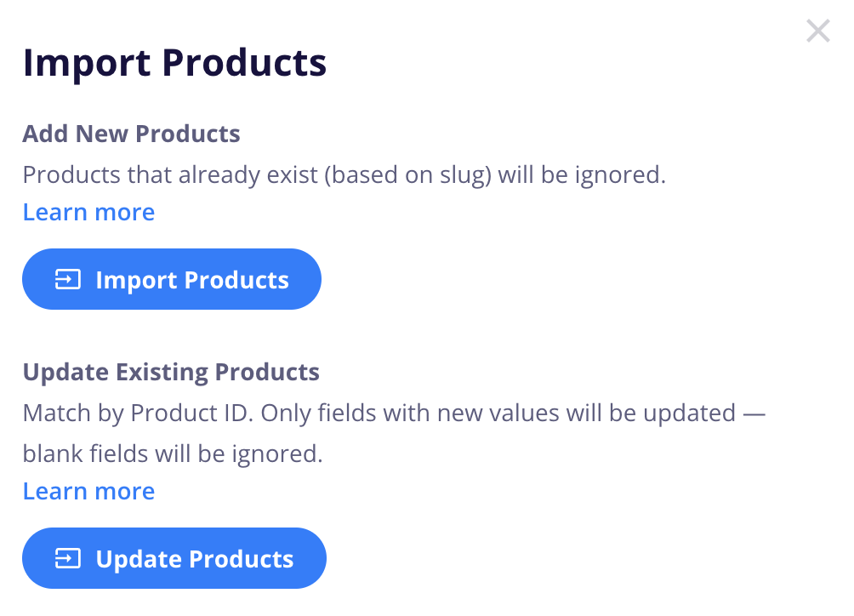
Task: Dismiss the dialog using the X icon
Action: pos(818,31)
